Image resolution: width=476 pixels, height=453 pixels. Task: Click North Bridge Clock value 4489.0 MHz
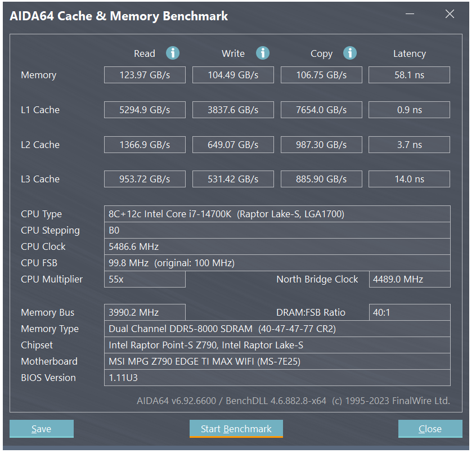(410, 279)
